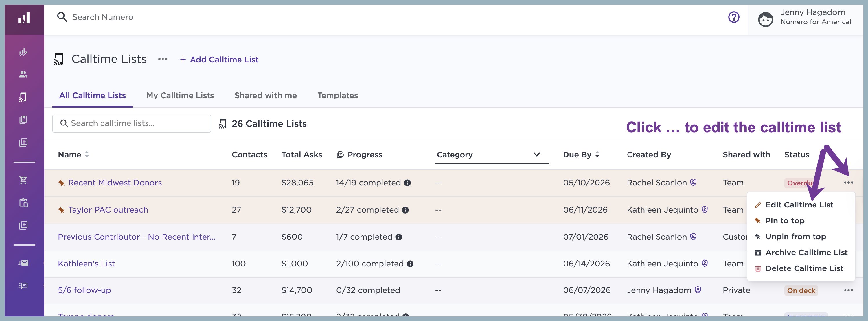The width and height of the screenshot is (868, 321).
Task: Open three-dot menu for Recent Midwest Donors
Action: pyautogui.click(x=848, y=183)
